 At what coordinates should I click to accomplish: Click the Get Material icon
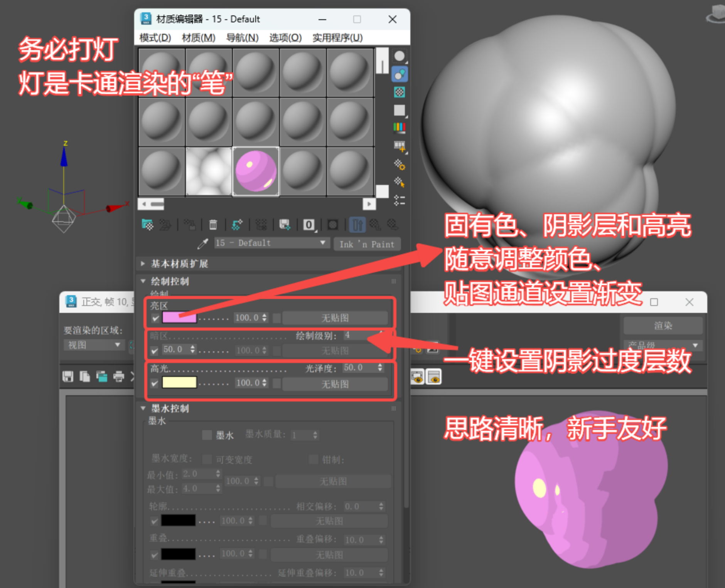click(147, 225)
